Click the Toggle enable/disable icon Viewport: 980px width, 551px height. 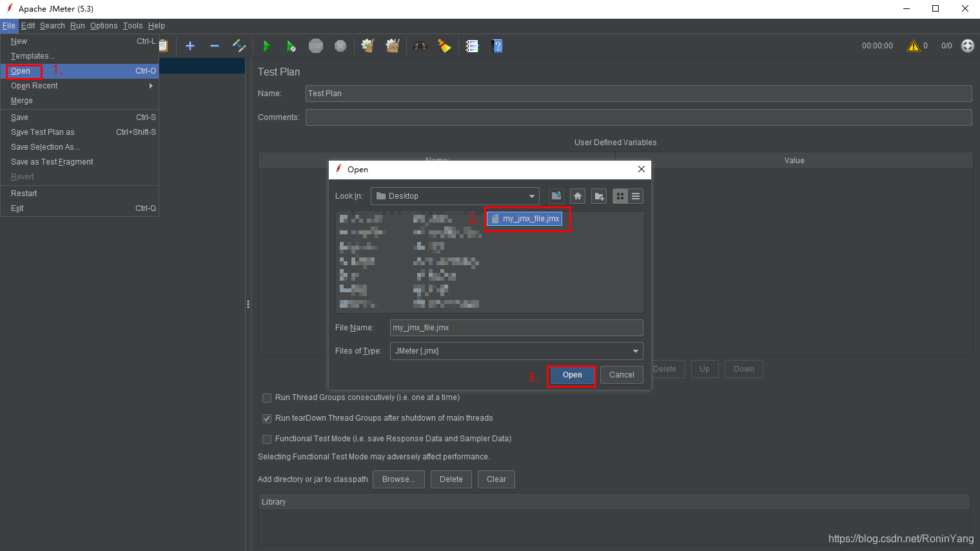click(239, 46)
